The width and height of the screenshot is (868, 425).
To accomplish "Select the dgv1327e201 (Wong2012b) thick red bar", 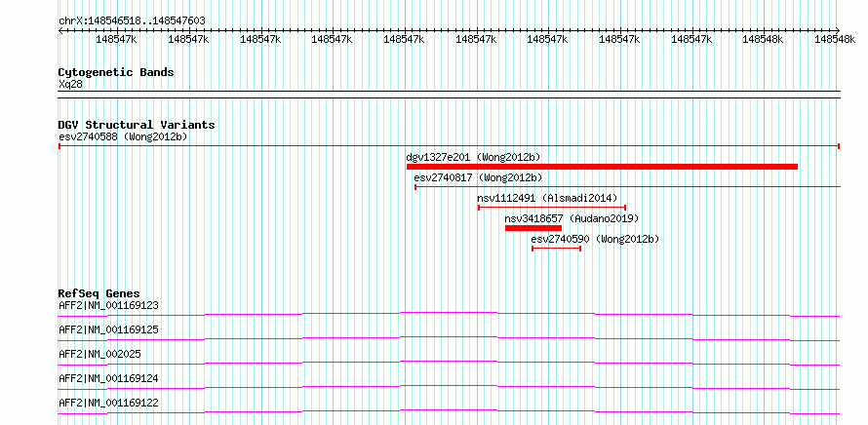I will coord(602,167).
